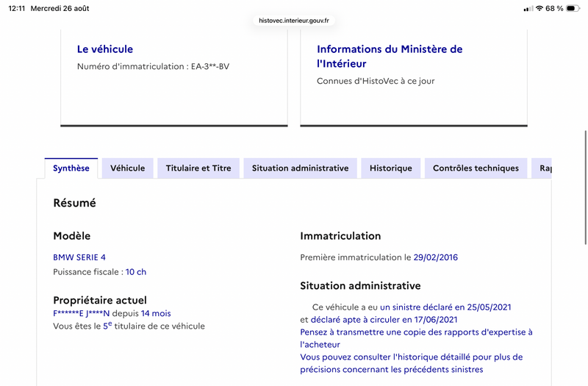Click Informations du Ministère de l'Intérieur heading
The height and width of the screenshot is (386, 588).
click(390, 57)
